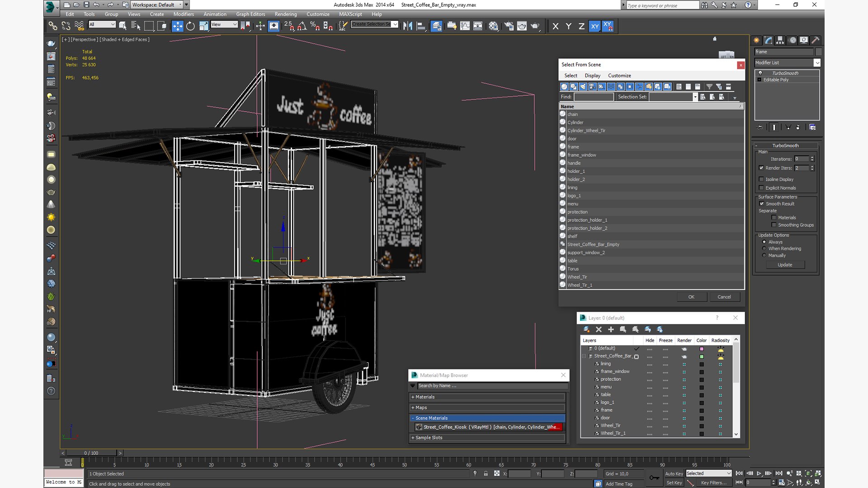Click the Auto Key button
The height and width of the screenshot is (488, 868).
click(674, 474)
